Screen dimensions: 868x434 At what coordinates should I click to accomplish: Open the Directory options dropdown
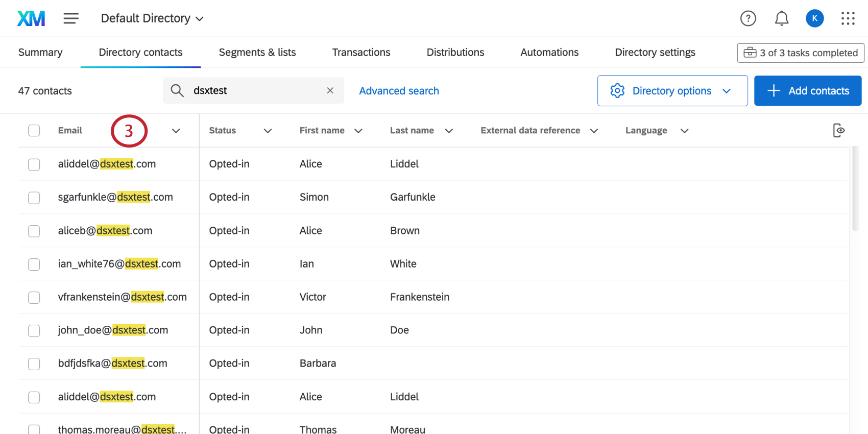(x=672, y=91)
